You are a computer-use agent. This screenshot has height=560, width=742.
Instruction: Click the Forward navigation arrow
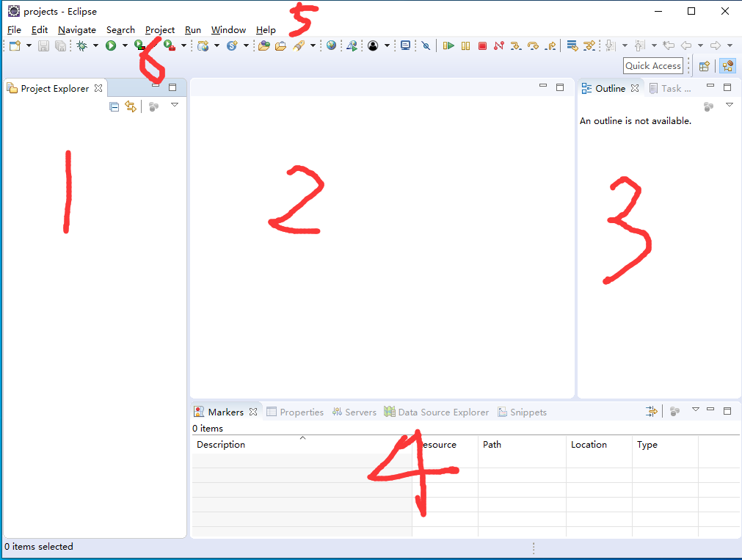[x=716, y=46]
